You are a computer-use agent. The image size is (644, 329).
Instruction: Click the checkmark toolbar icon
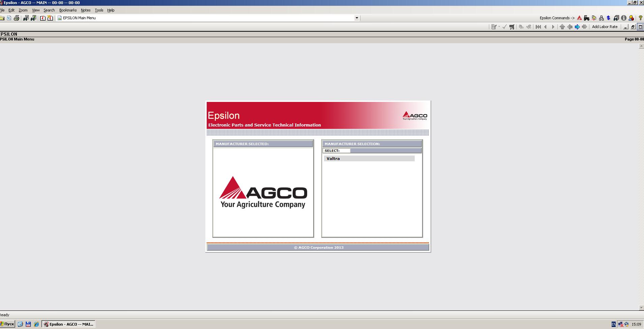point(504,27)
